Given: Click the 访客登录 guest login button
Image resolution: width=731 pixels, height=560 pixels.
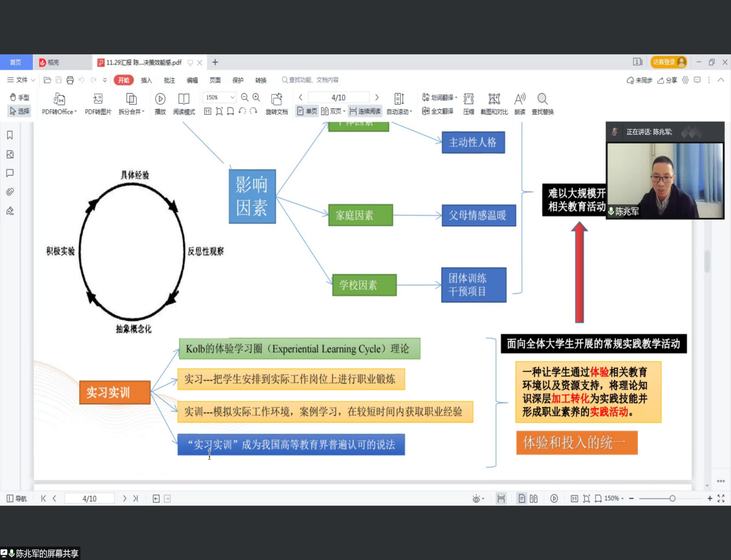Looking at the screenshot, I should 668,62.
